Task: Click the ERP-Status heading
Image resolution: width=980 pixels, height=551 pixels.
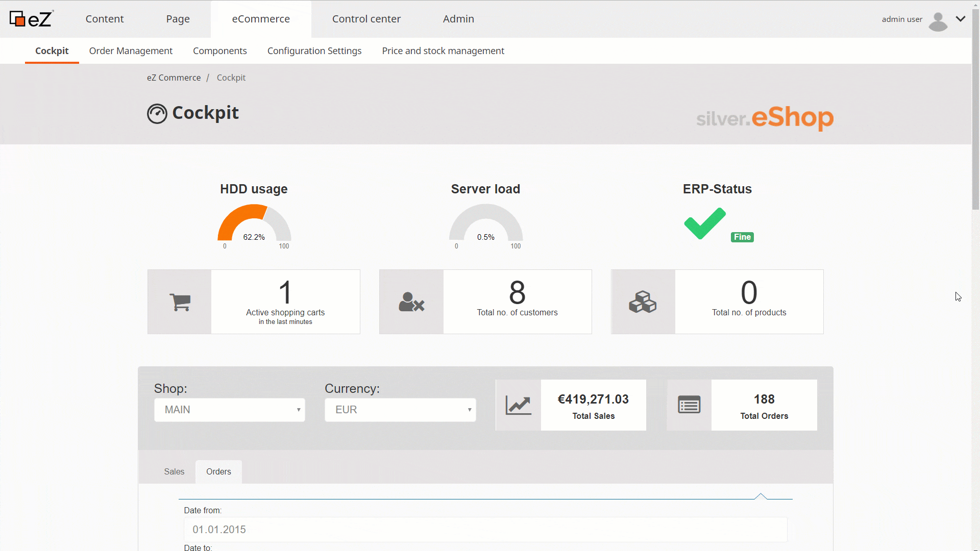Action: pos(717,189)
